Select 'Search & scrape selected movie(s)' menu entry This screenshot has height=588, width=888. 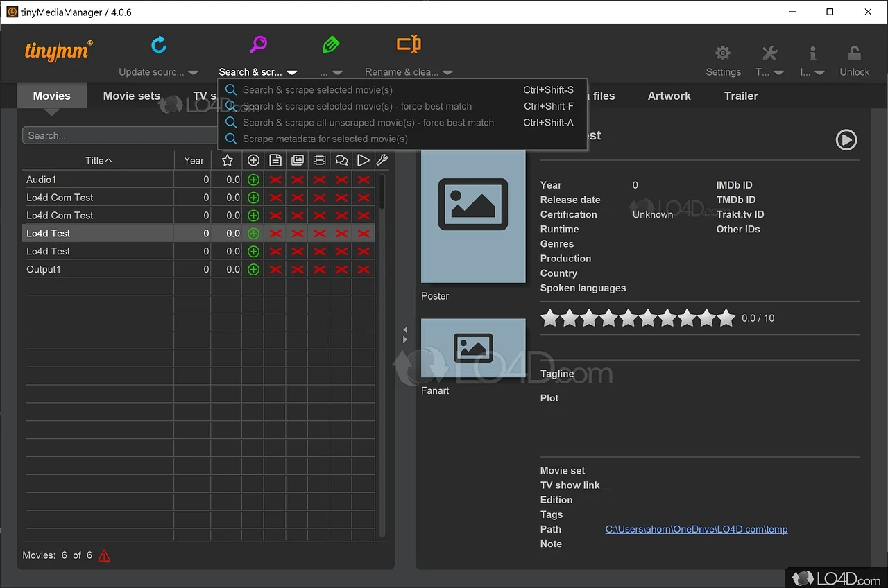coord(317,90)
